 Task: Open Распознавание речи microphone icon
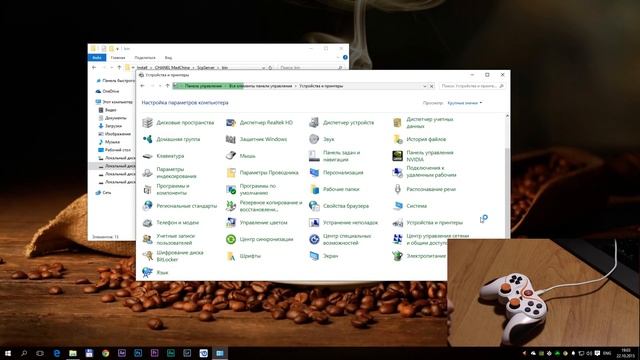click(397, 189)
